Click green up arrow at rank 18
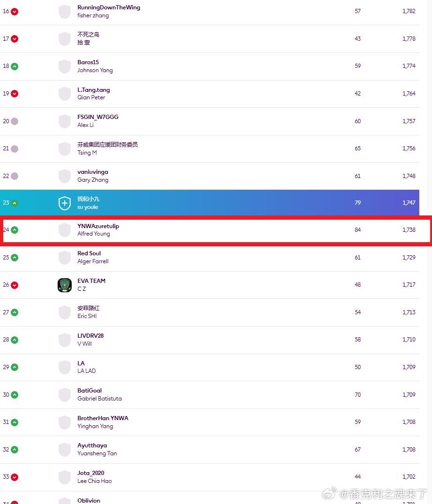432x504 pixels. [x=15, y=66]
